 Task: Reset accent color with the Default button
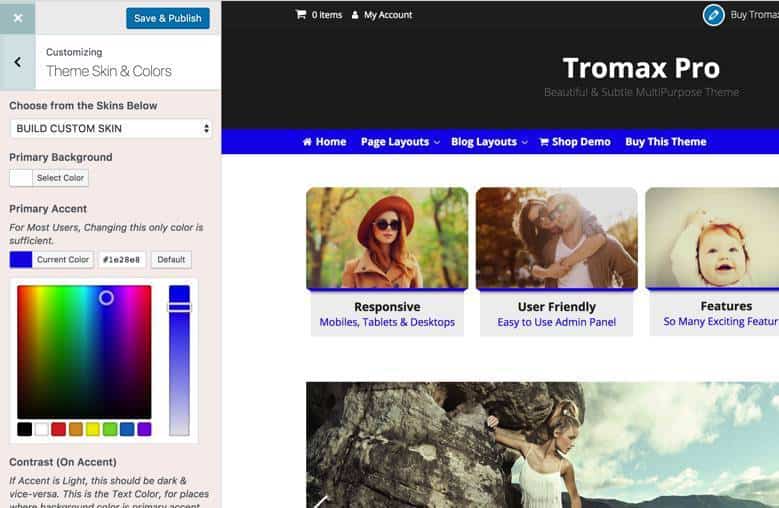(x=171, y=260)
